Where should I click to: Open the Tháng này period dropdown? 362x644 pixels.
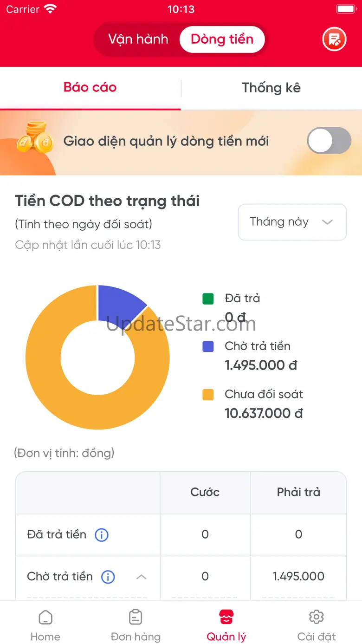[x=292, y=222]
